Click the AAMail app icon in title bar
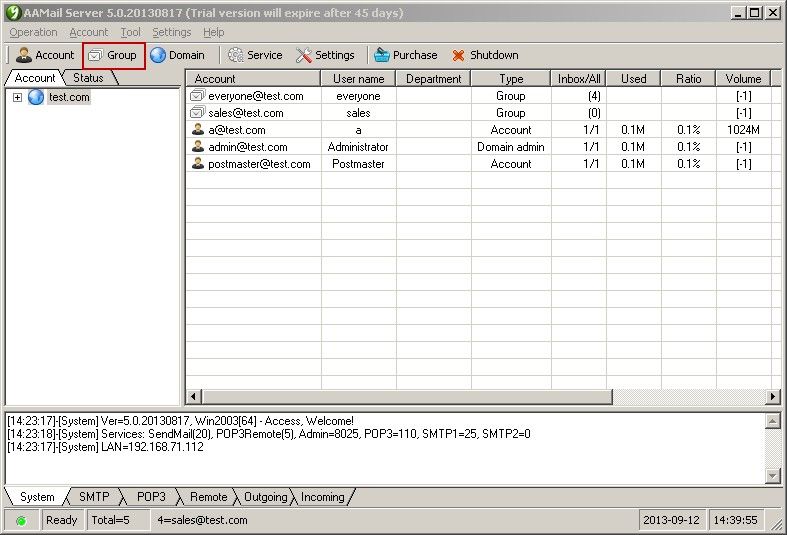This screenshot has width=787, height=535. click(13, 13)
